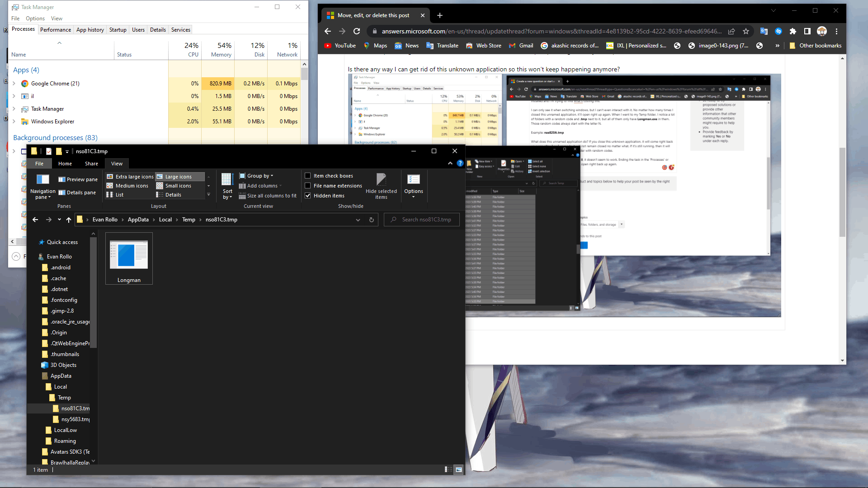Image resolution: width=868 pixels, height=488 pixels.
Task: Switch to the Home ribbon tab
Action: (65, 164)
